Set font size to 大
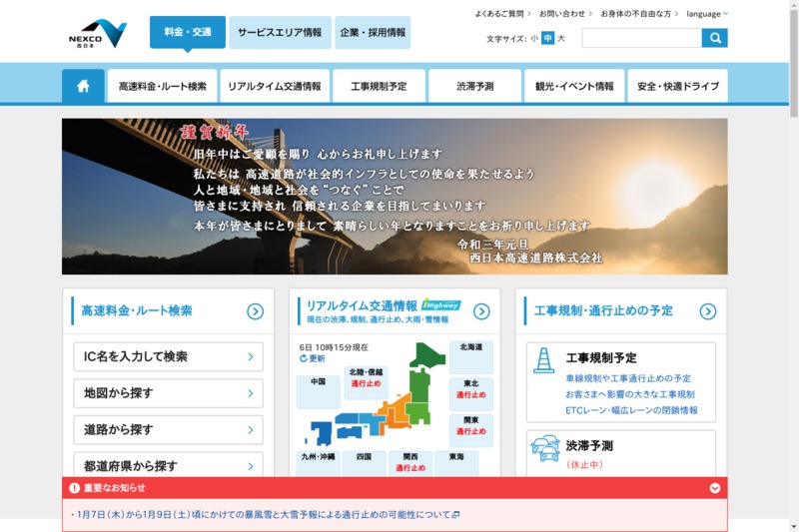 tap(561, 39)
